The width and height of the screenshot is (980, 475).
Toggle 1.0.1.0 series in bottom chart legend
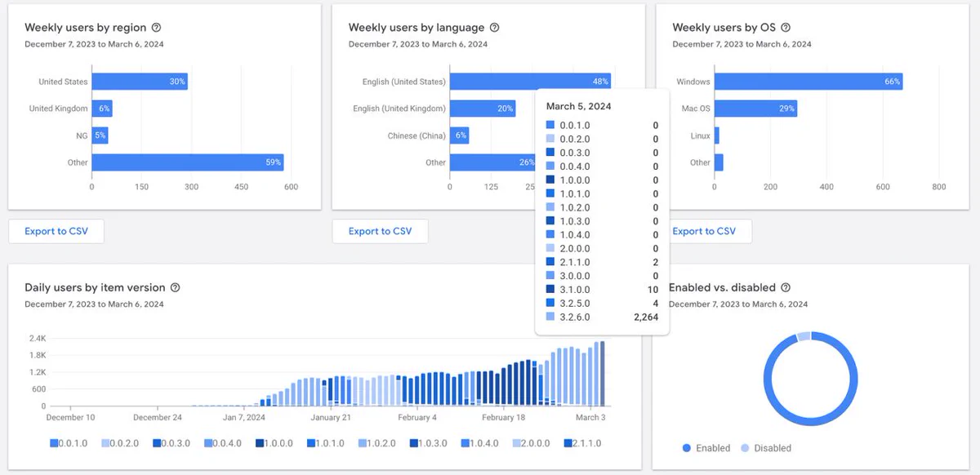pos(327,443)
